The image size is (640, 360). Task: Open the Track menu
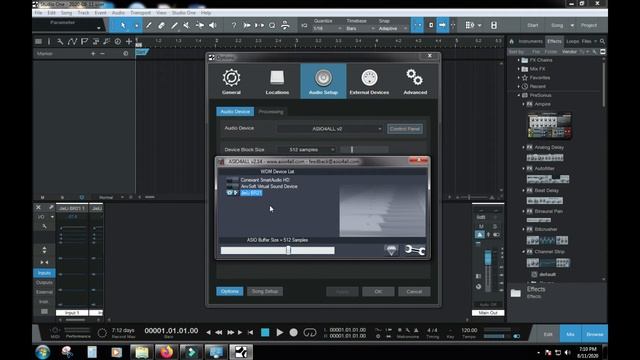(83, 13)
